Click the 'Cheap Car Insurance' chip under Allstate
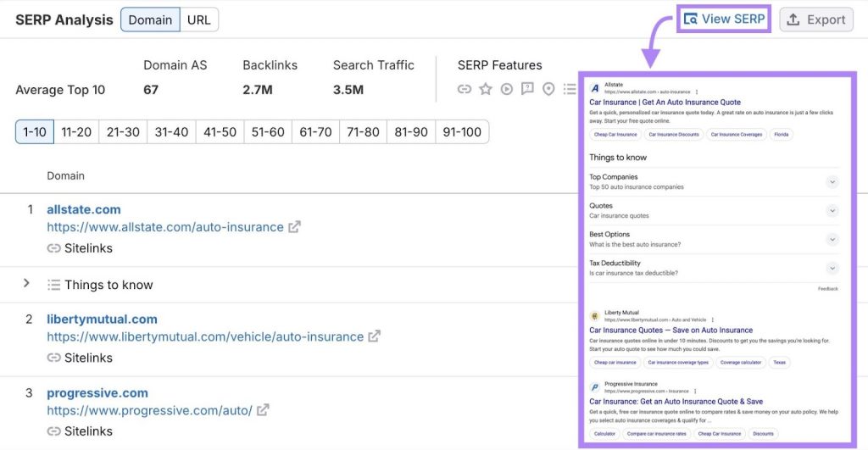Screen dimensions: 868x450 pyautogui.click(x=615, y=134)
